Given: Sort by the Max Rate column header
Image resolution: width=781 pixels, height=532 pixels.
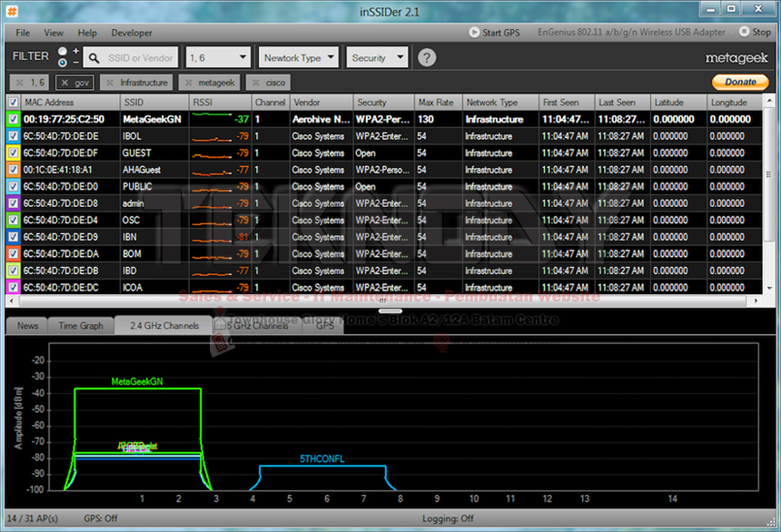Looking at the screenshot, I should pyautogui.click(x=439, y=103).
